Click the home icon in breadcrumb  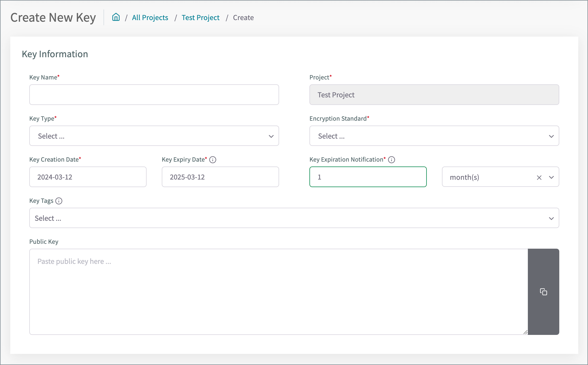tap(116, 17)
